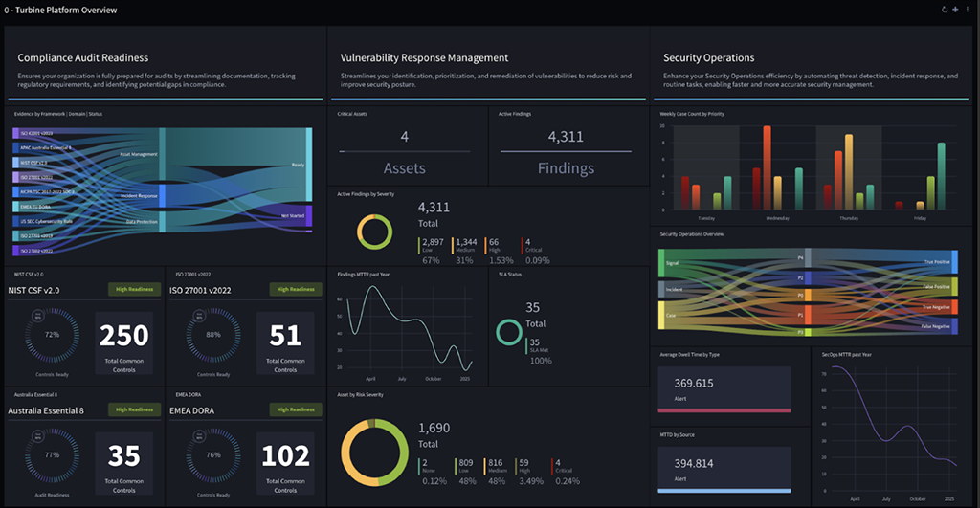Viewport: 980px width, 508px height.
Task: Click the SLA Status donut ring
Action: click(x=509, y=332)
